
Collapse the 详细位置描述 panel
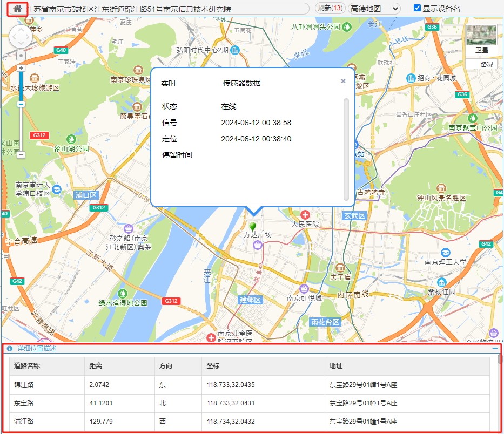[x=495, y=349]
